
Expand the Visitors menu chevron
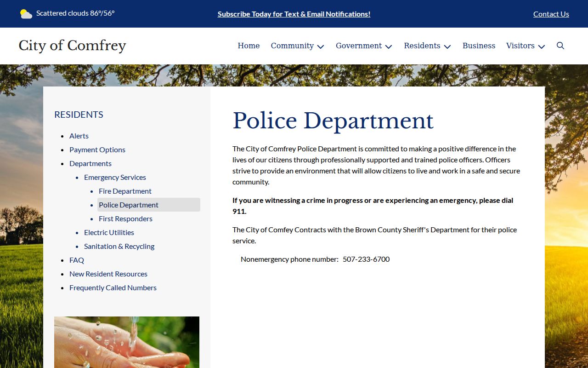(x=542, y=46)
